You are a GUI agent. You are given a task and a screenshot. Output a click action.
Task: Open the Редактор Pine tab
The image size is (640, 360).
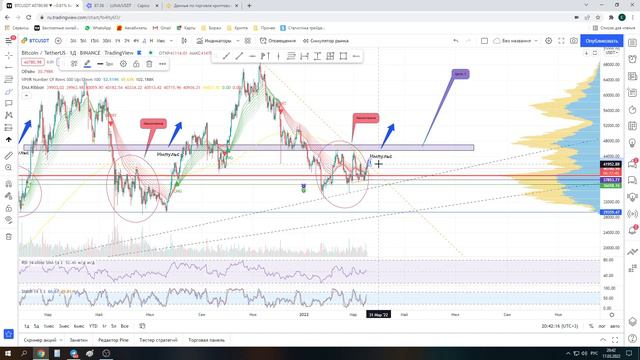pos(113,340)
